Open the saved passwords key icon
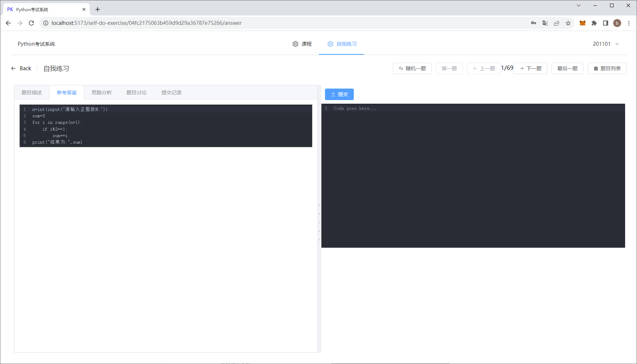The image size is (637, 364). click(534, 23)
